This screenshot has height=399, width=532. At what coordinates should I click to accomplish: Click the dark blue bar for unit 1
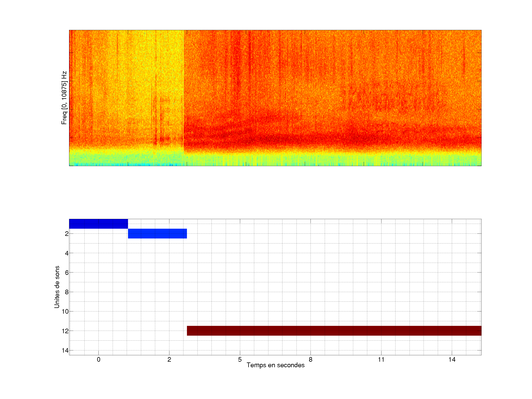tap(98, 224)
